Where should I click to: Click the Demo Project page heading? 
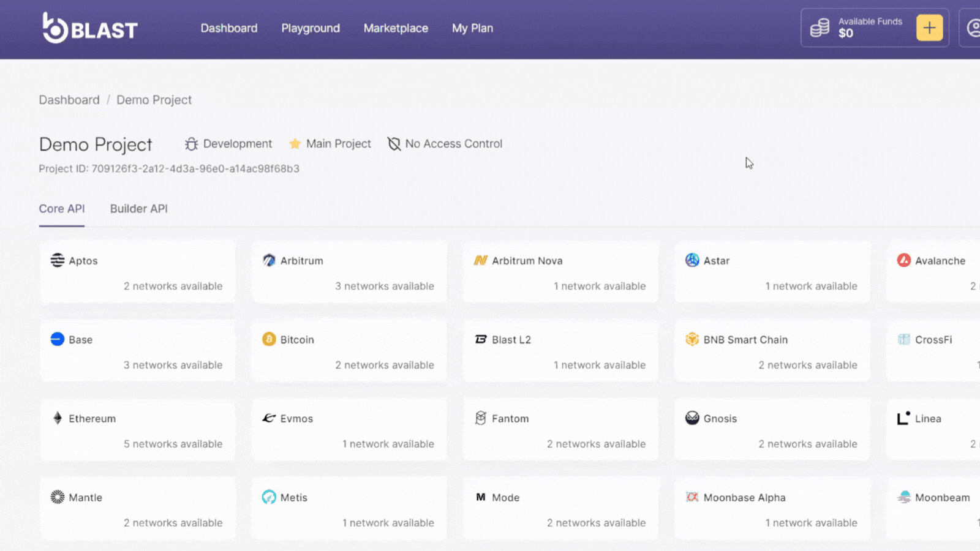(x=96, y=144)
